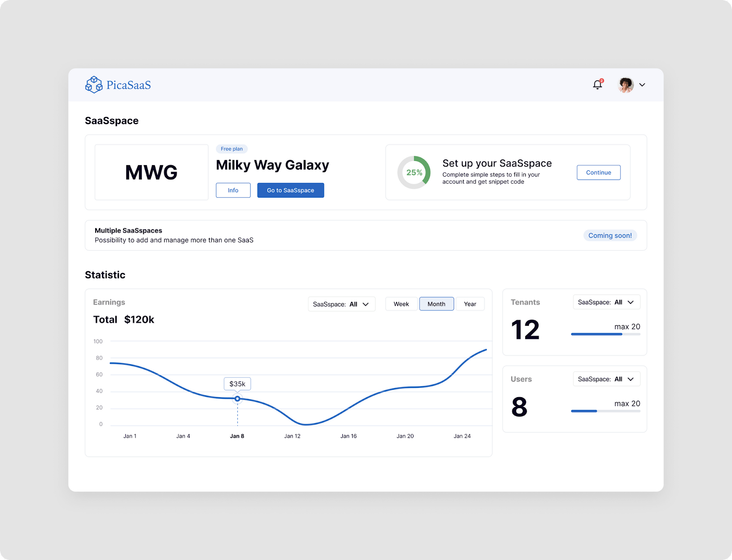
Task: Click the 25% setup progress ring
Action: point(414,172)
